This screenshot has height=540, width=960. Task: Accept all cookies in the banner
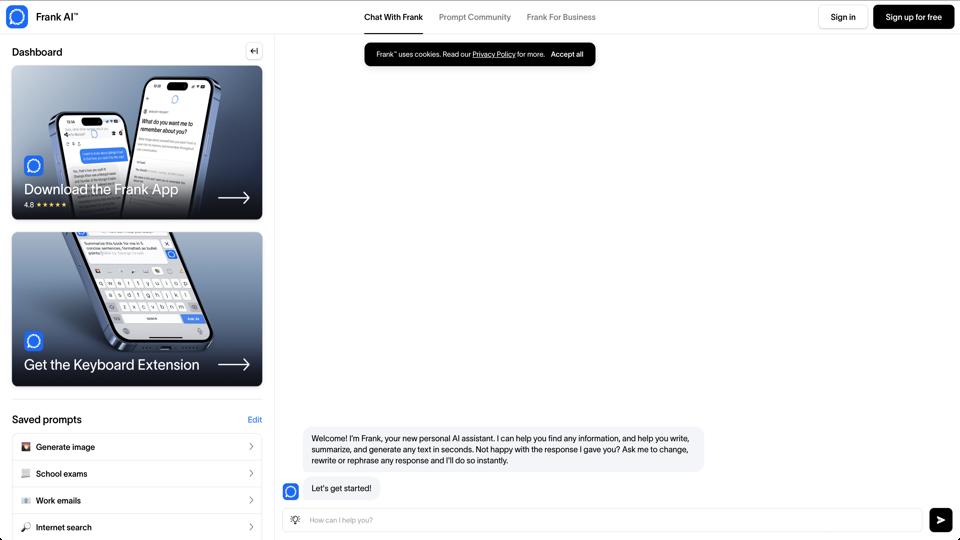[567, 54]
